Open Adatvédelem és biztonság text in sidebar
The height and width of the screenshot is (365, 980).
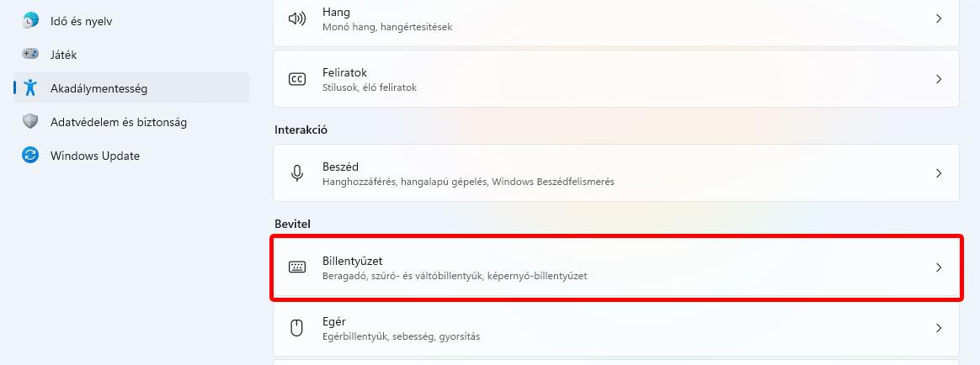119,122
